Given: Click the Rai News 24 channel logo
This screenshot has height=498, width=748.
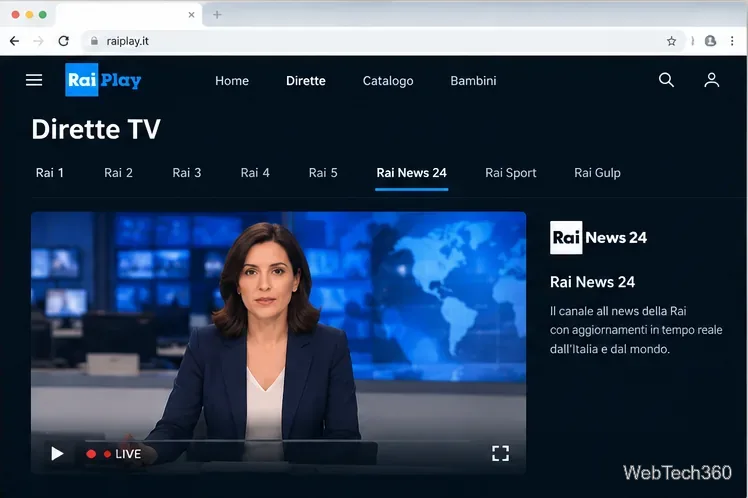Looking at the screenshot, I should pyautogui.click(x=598, y=237).
